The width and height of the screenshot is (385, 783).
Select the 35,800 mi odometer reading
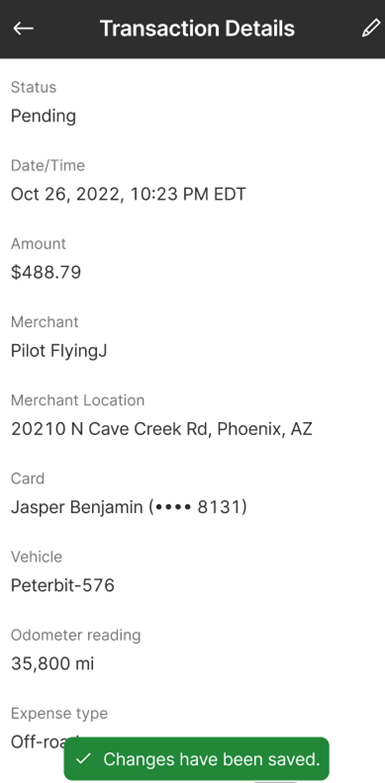tap(52, 664)
